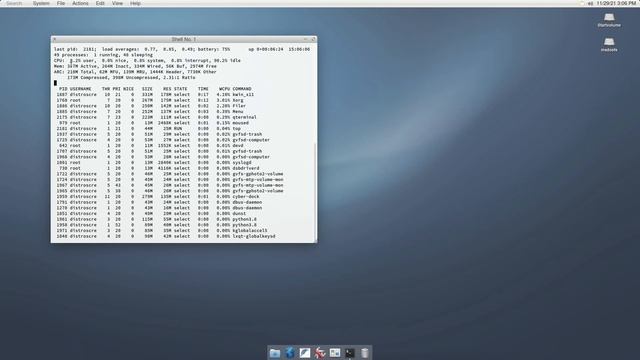640x360 pixels.
Task: Open the File menu
Action: [x=61, y=3]
